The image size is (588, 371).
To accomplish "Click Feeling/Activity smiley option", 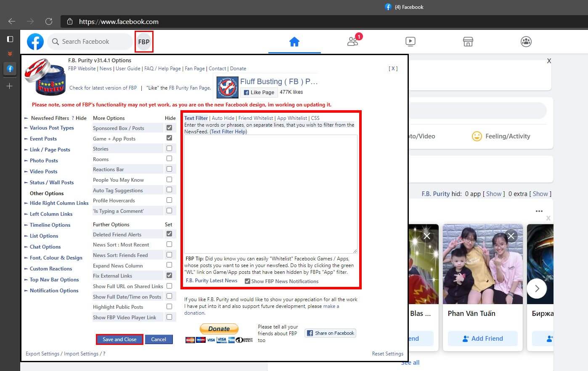I will point(501,136).
